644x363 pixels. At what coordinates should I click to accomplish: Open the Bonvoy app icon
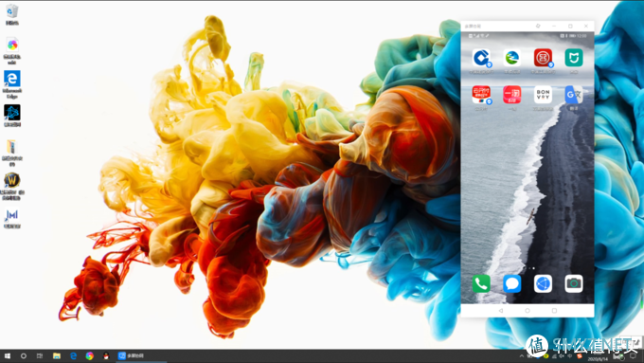543,95
